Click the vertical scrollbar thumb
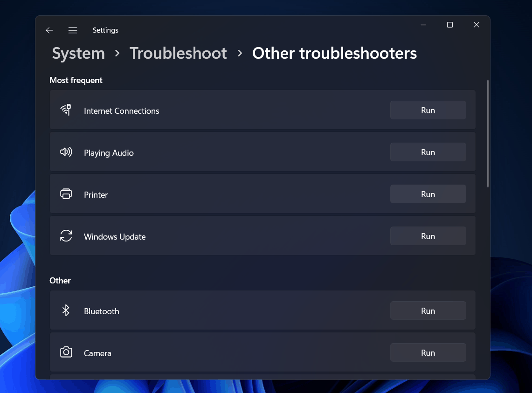The width and height of the screenshot is (532, 393). [488, 133]
